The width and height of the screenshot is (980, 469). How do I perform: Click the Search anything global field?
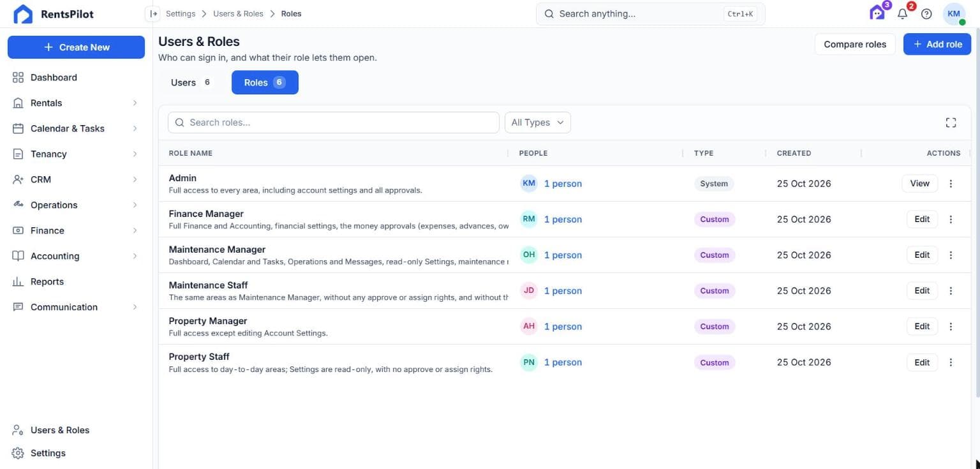click(650, 13)
